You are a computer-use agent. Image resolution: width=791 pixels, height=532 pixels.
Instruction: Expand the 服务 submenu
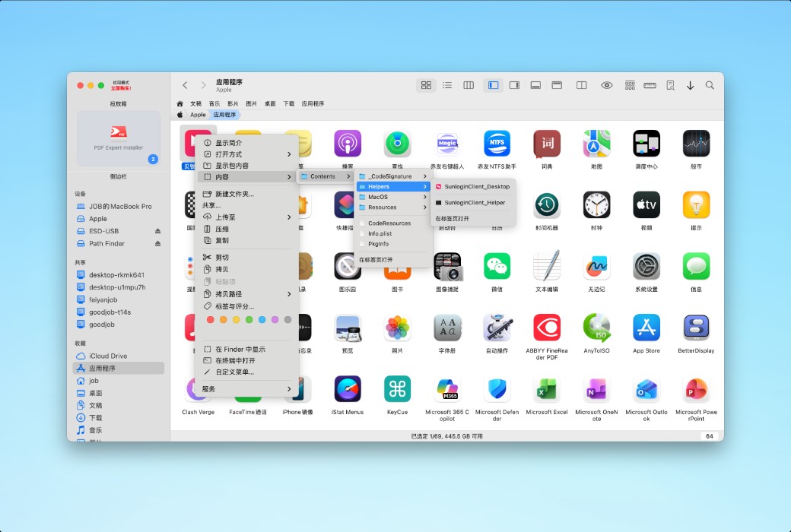tap(247, 389)
